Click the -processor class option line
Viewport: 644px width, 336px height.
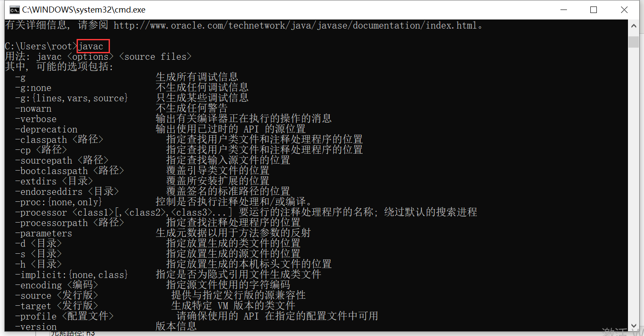[x=246, y=212]
